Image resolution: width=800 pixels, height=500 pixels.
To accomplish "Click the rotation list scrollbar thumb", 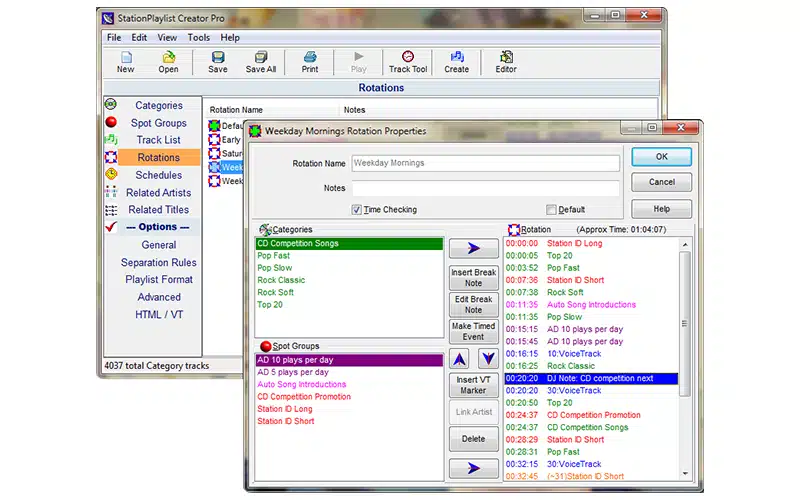I will (685, 323).
